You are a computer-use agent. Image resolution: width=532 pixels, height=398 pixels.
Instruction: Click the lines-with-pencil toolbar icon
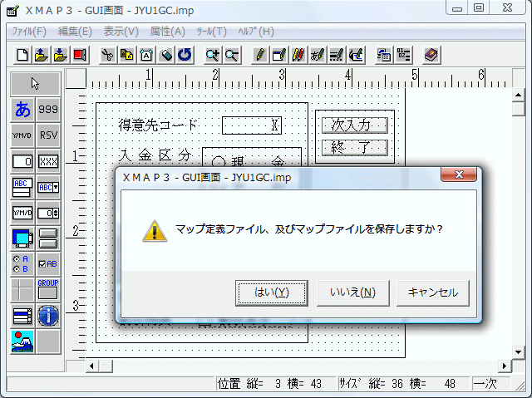[337, 55]
